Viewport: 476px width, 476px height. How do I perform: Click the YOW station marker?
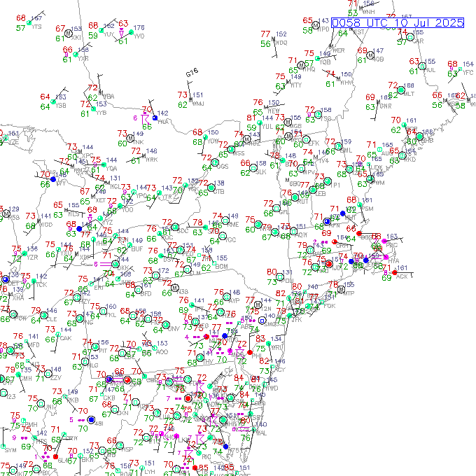(x=205, y=137)
